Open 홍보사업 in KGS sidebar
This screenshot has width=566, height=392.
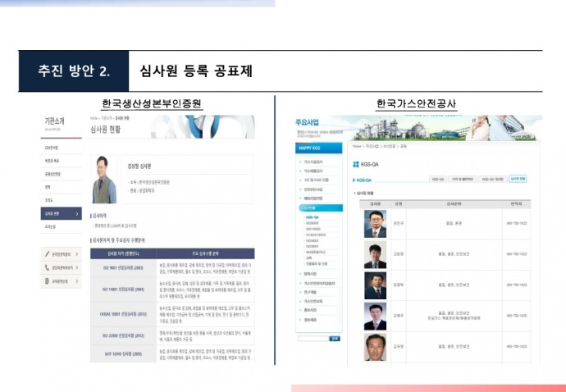click(310, 310)
